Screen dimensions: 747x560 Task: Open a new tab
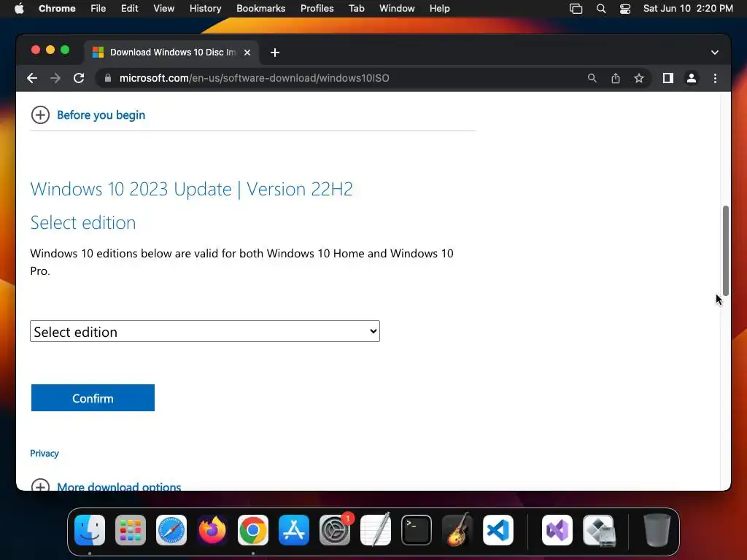click(x=275, y=52)
